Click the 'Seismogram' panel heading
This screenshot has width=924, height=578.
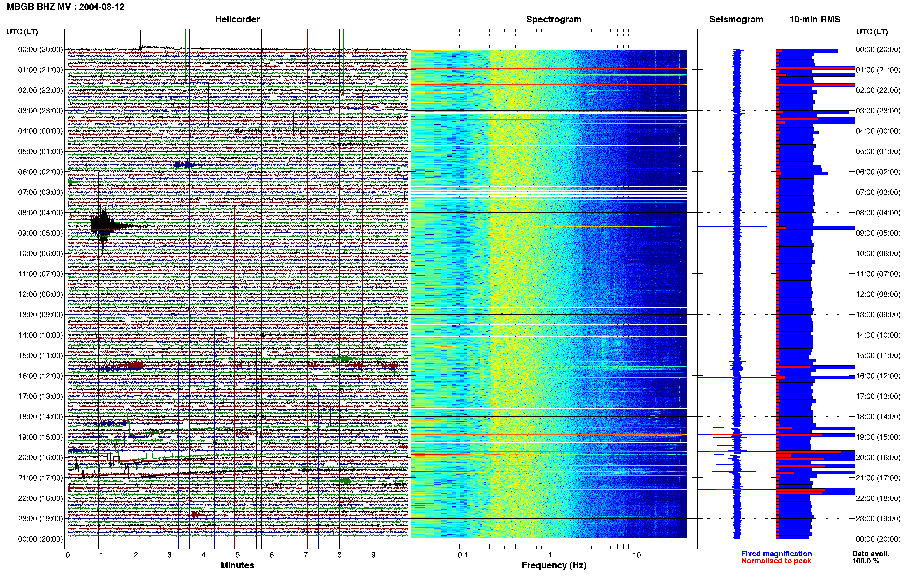[x=736, y=20]
